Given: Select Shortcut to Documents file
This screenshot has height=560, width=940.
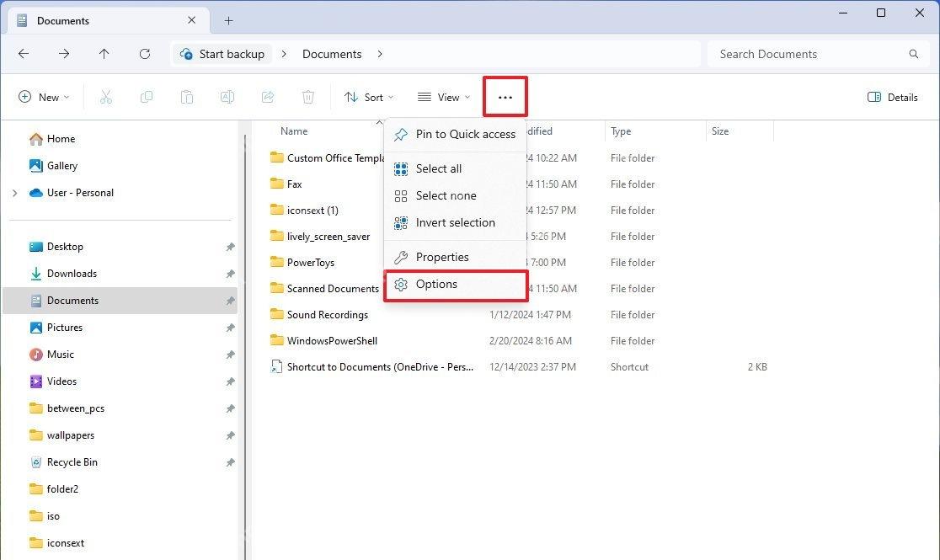Looking at the screenshot, I should tap(380, 367).
